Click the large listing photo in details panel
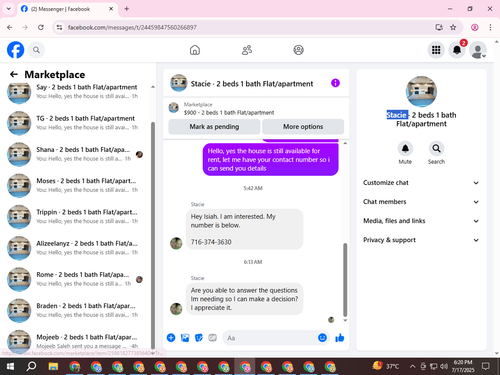Screen dimensions: 500x375 tap(421, 91)
